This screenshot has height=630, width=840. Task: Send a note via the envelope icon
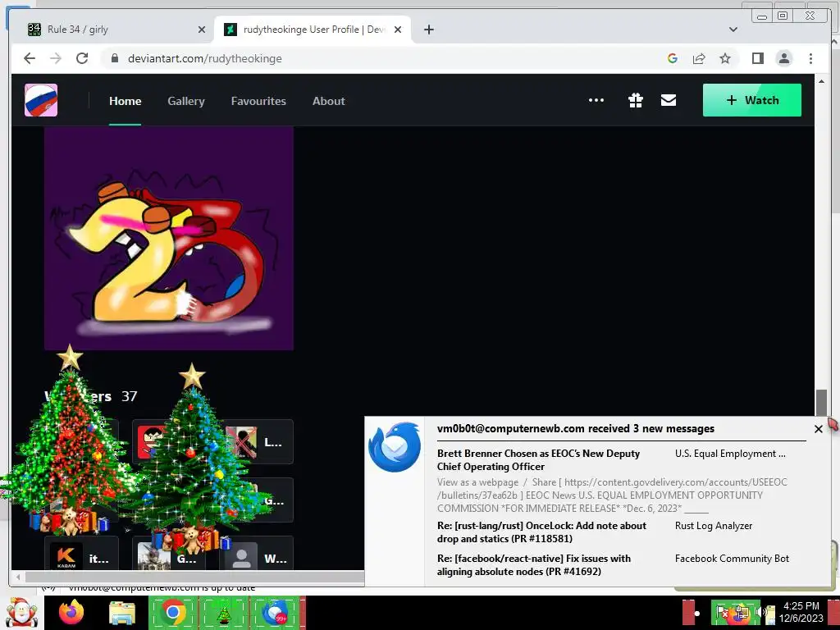tap(668, 100)
